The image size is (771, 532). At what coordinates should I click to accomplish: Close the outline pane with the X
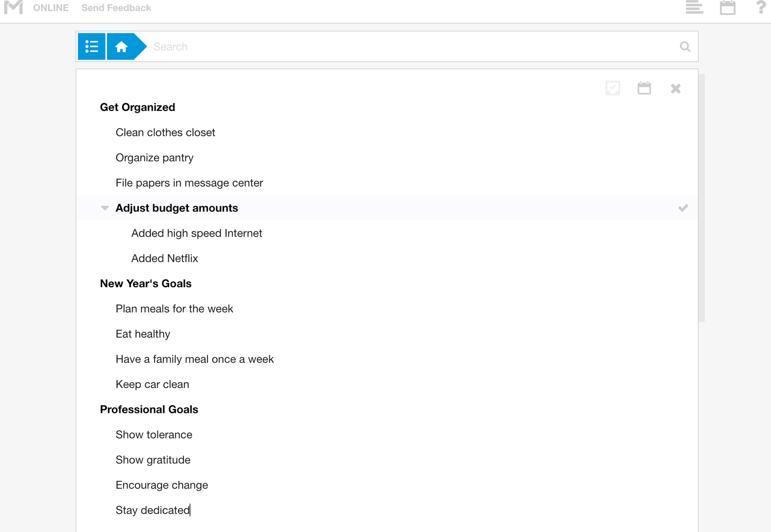click(676, 89)
